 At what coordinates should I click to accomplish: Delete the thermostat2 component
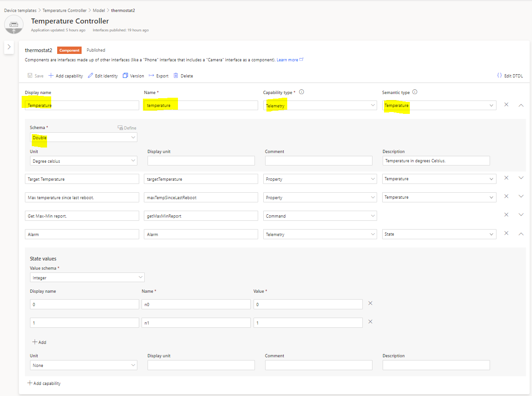(x=183, y=76)
